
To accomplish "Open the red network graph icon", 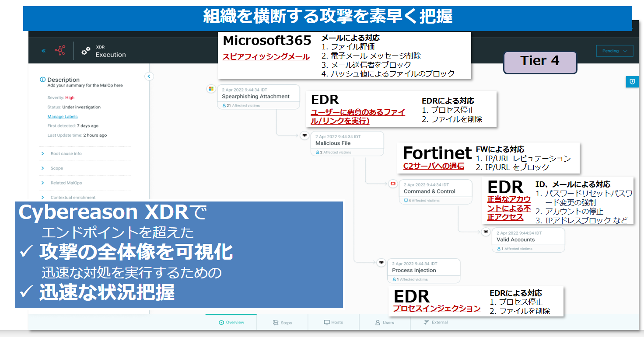I will click(59, 51).
